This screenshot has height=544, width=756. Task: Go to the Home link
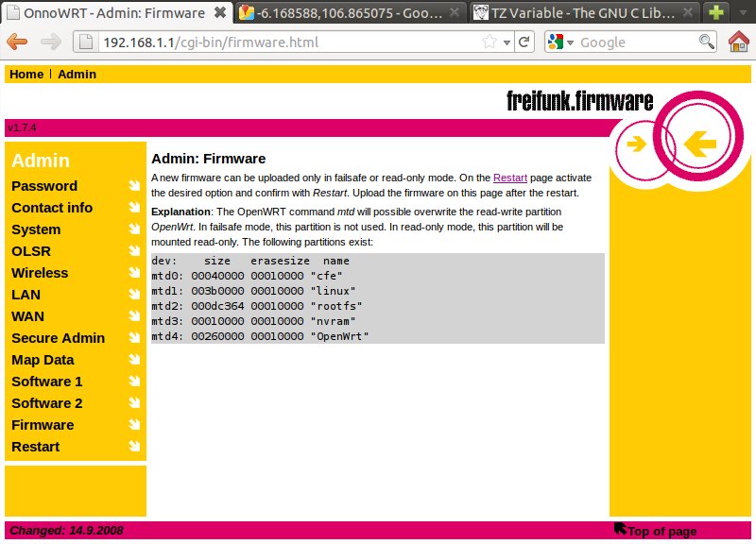pos(26,75)
